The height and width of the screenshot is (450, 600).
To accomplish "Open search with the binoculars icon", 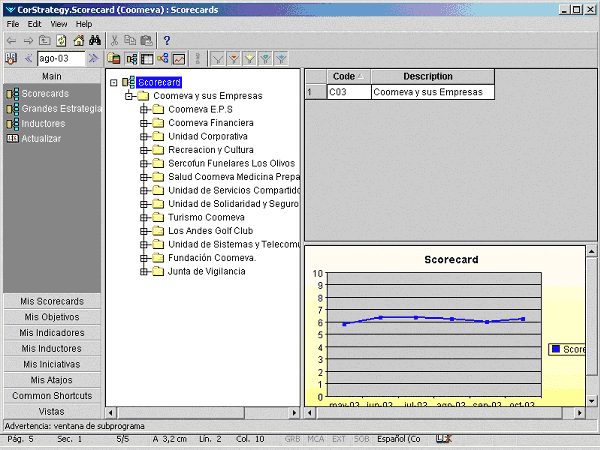I will (x=94, y=41).
